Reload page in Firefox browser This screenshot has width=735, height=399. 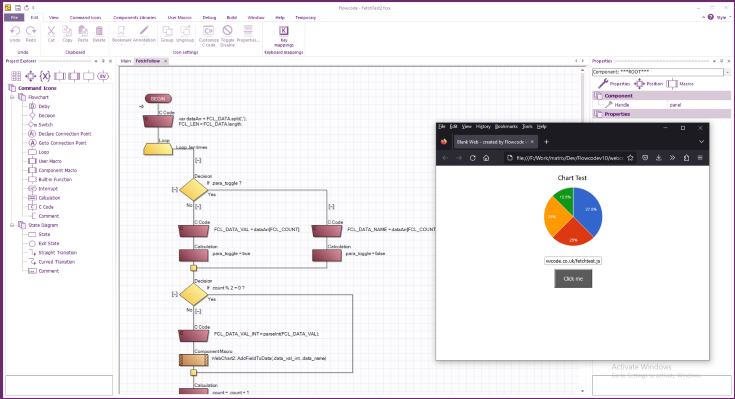(x=472, y=158)
